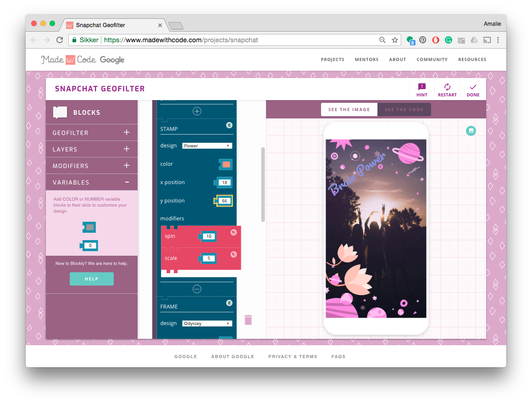Edit the spin value 10
The image size is (532, 404).
[209, 236]
